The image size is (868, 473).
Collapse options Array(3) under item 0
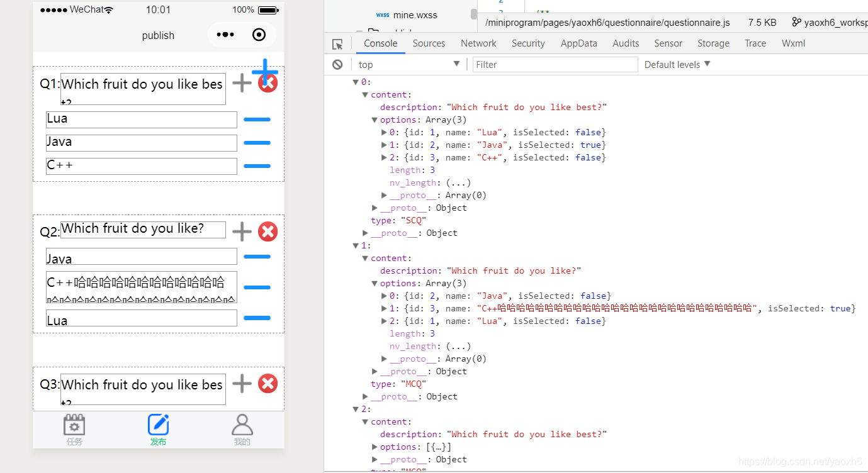375,120
